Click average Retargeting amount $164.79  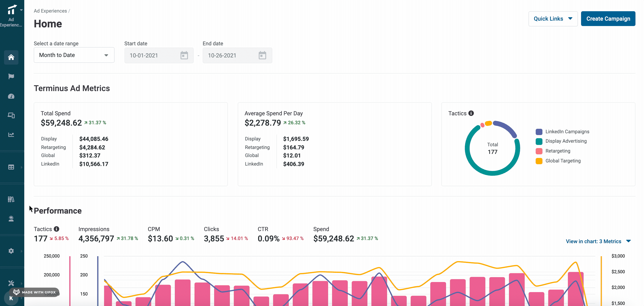pyautogui.click(x=293, y=148)
